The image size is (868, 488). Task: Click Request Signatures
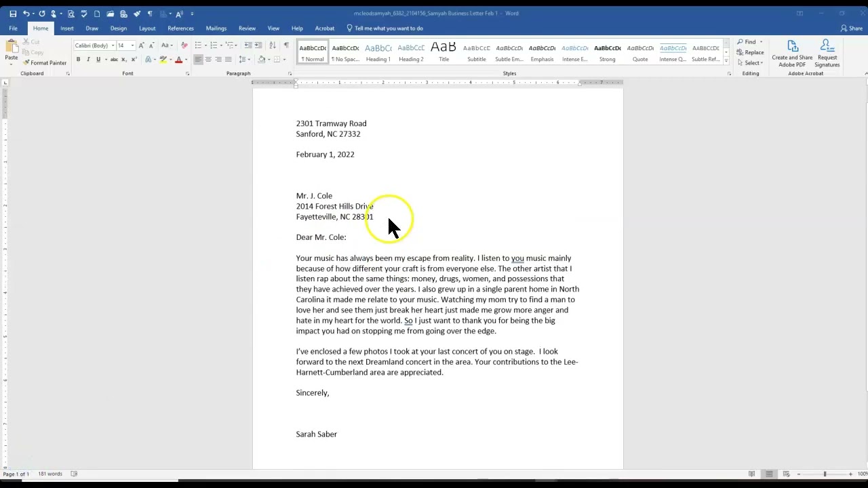click(827, 54)
